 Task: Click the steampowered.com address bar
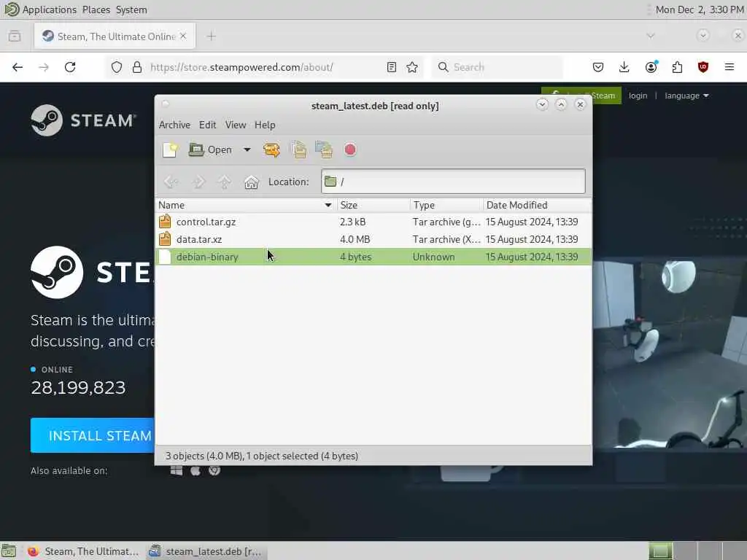pyautogui.click(x=241, y=67)
